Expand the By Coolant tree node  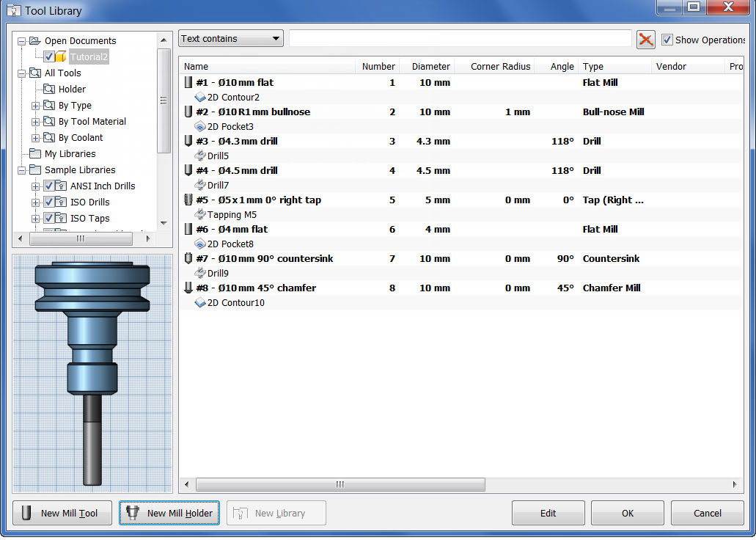point(35,138)
